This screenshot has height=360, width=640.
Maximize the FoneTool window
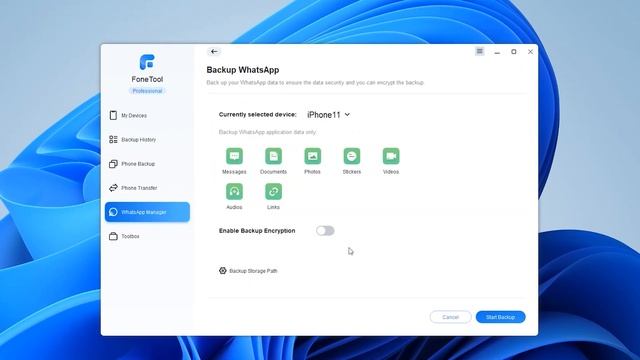click(513, 52)
